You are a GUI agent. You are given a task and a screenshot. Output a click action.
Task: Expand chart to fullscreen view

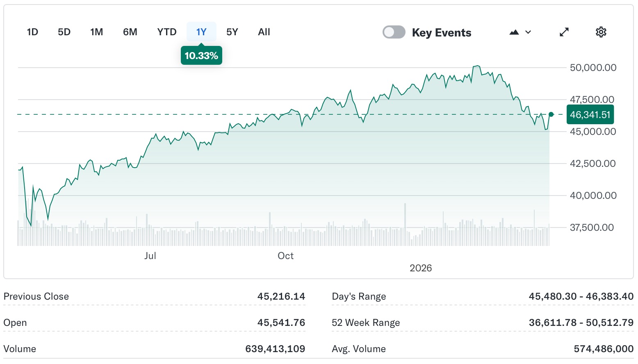point(564,32)
